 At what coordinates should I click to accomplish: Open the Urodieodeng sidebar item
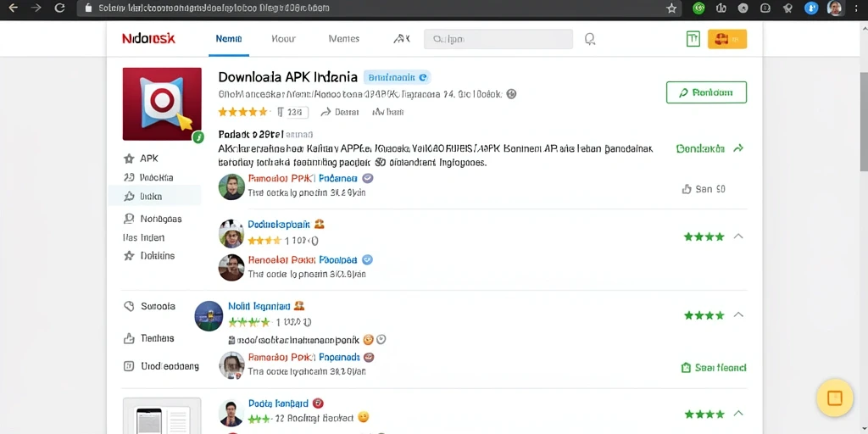pyautogui.click(x=161, y=366)
